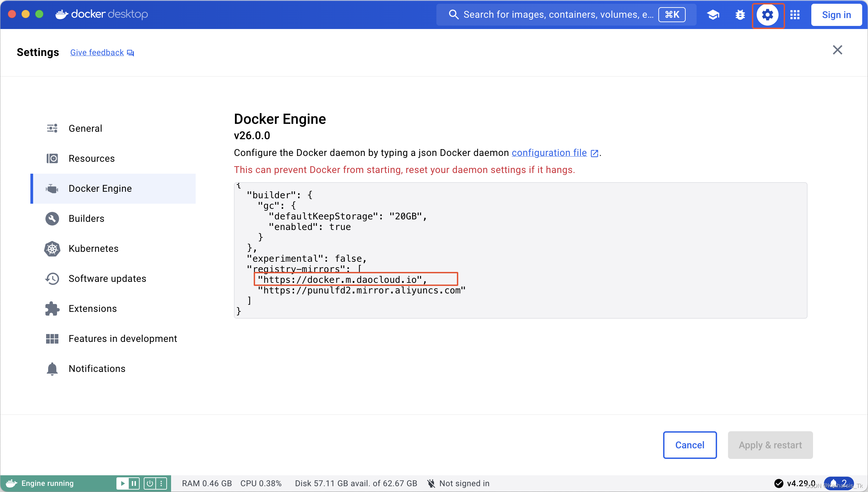This screenshot has height=492, width=868.
Task: Click the bug Troubleshoot icon
Action: point(740,15)
